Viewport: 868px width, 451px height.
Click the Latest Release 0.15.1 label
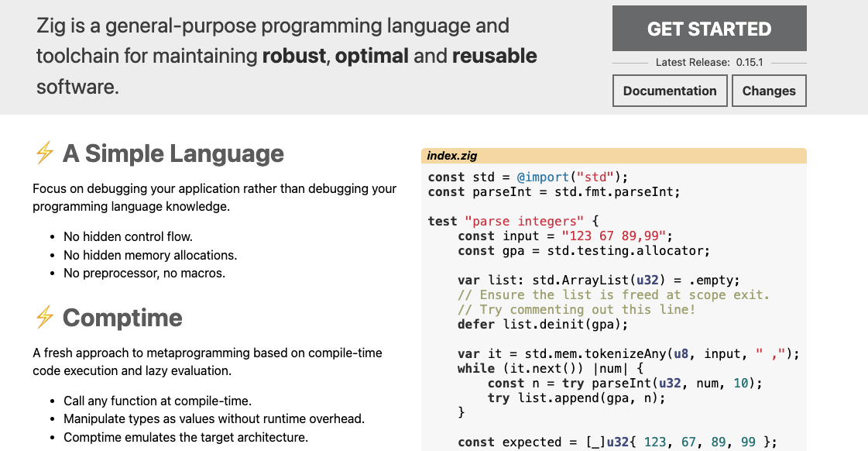click(x=708, y=62)
